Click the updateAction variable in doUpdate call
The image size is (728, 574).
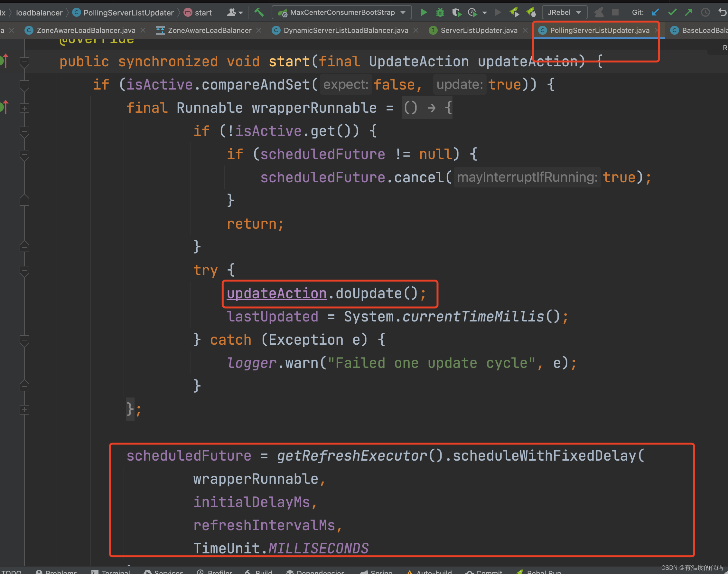coord(276,293)
